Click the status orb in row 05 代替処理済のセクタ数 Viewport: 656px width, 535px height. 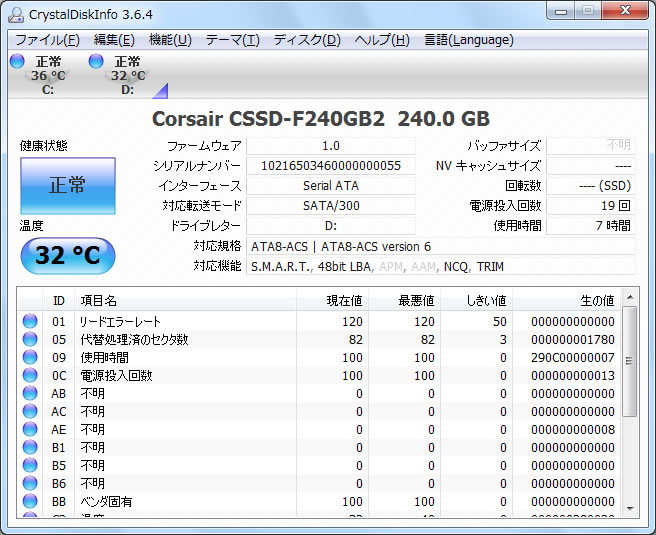click(x=30, y=339)
